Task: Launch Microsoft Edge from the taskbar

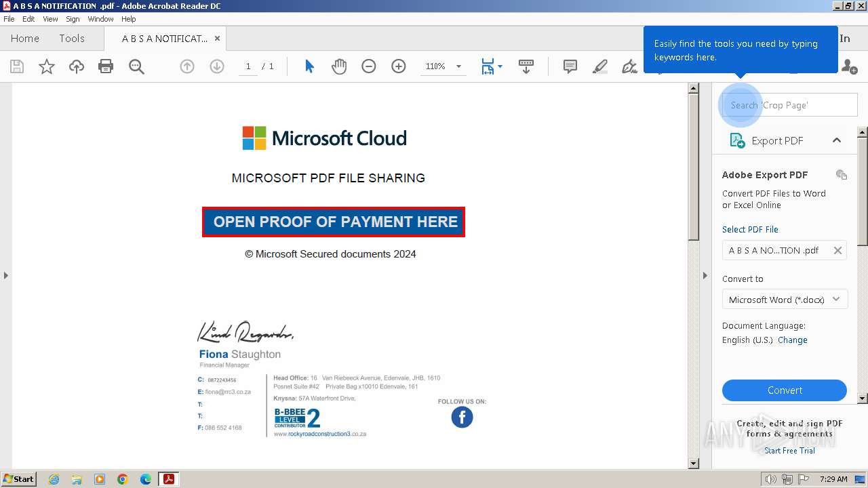Action: 146,479
